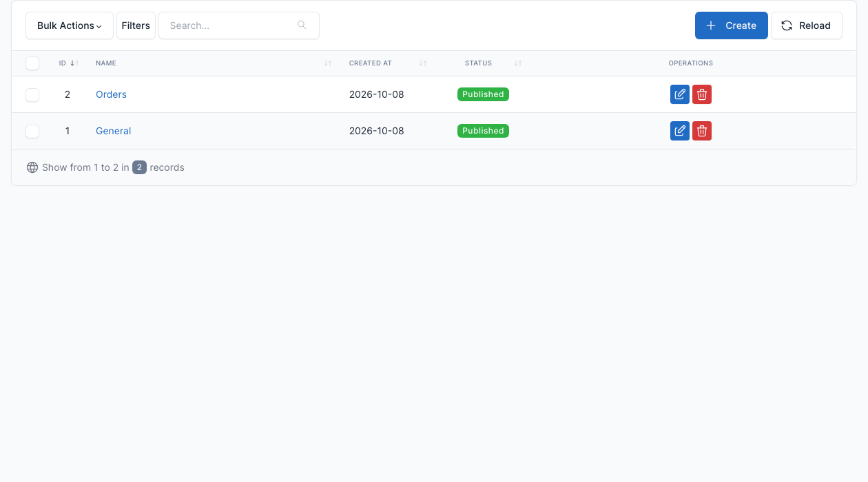Open the Orders link
This screenshot has height=482, width=868.
pos(111,94)
